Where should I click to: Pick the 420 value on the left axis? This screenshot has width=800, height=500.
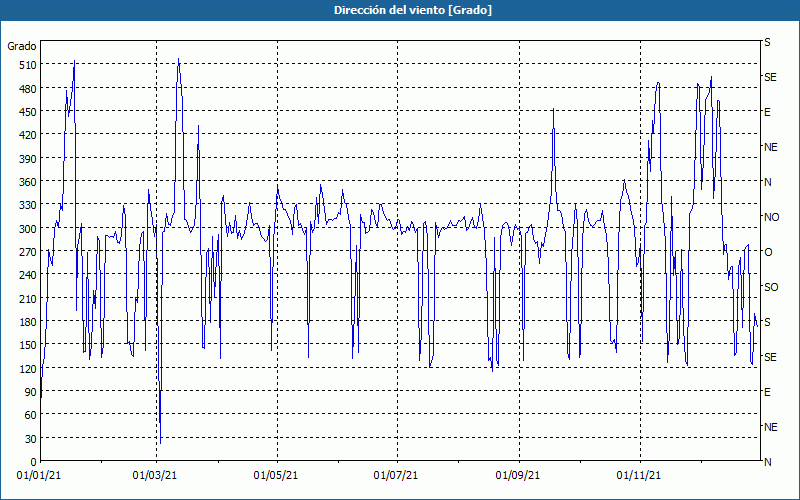pos(28,135)
